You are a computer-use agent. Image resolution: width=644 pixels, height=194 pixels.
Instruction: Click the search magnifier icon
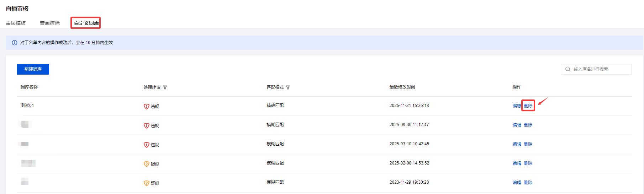pos(568,69)
